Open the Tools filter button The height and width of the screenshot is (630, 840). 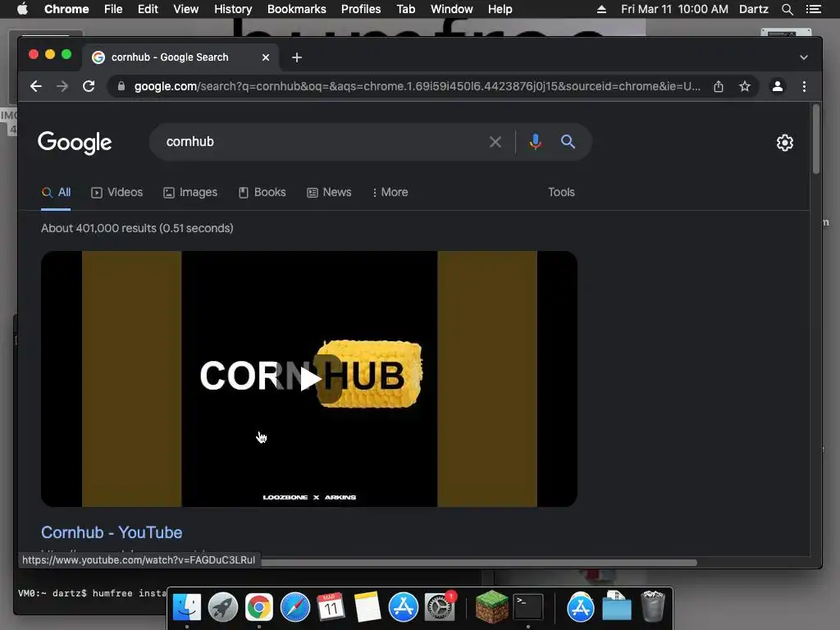[x=561, y=192]
